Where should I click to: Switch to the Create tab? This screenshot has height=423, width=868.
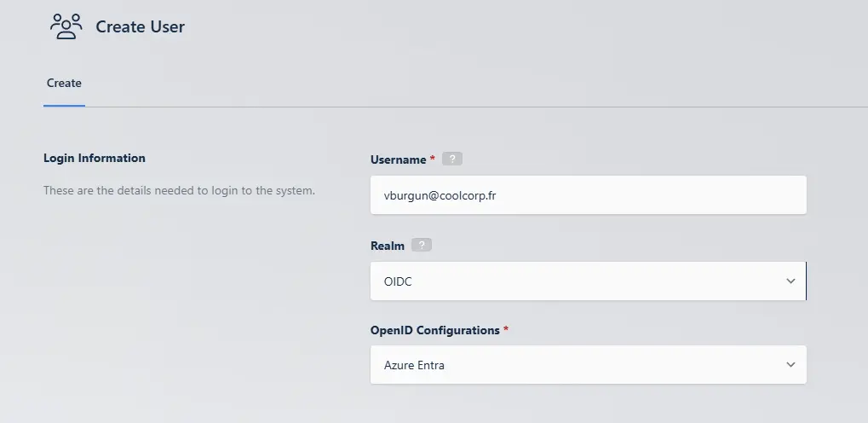pyautogui.click(x=64, y=84)
